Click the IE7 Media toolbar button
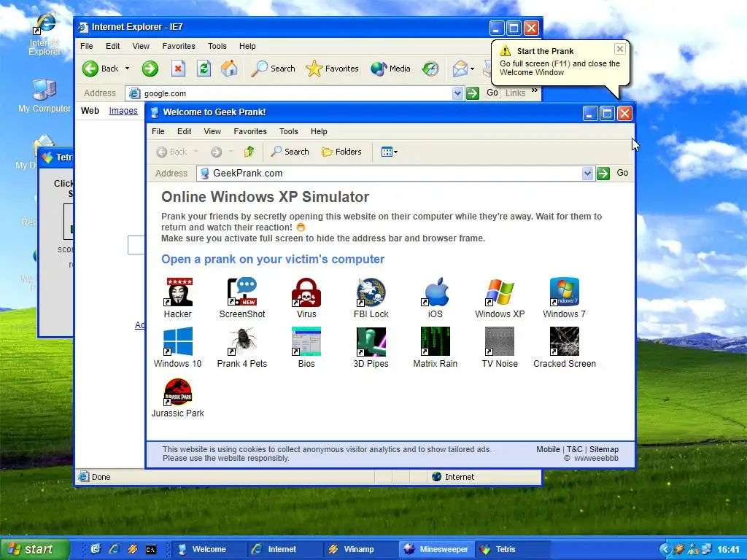The width and height of the screenshot is (747, 560). click(x=391, y=69)
